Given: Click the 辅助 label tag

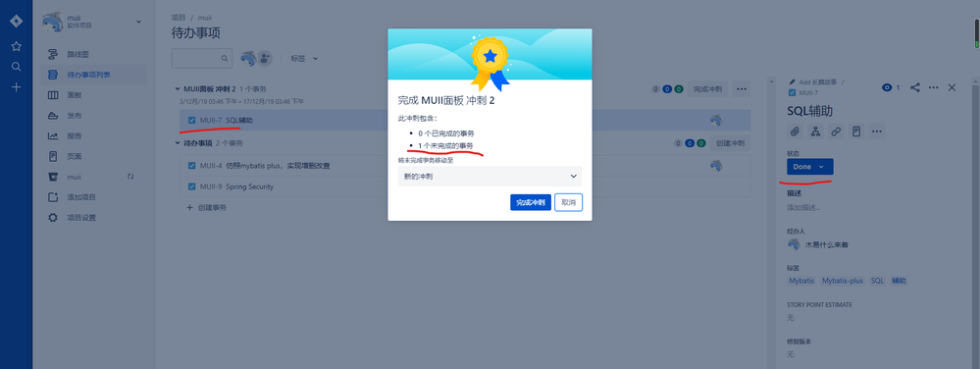Looking at the screenshot, I should click(x=899, y=281).
